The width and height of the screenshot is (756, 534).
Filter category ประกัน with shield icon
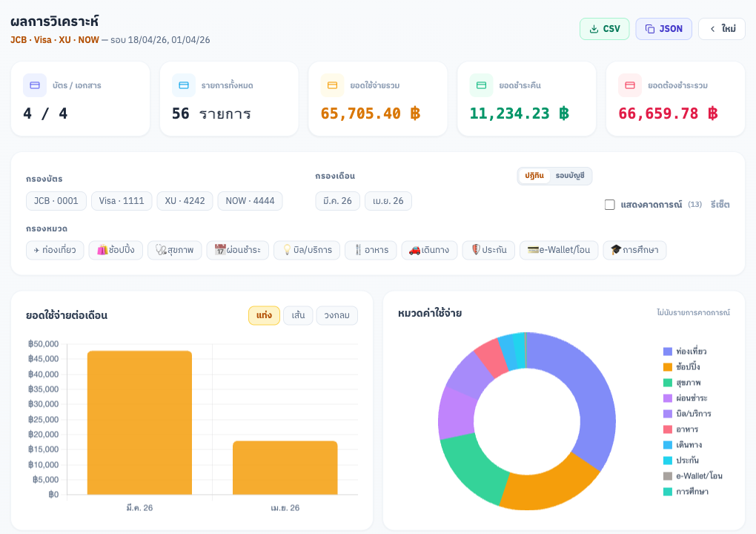pyautogui.click(x=488, y=250)
